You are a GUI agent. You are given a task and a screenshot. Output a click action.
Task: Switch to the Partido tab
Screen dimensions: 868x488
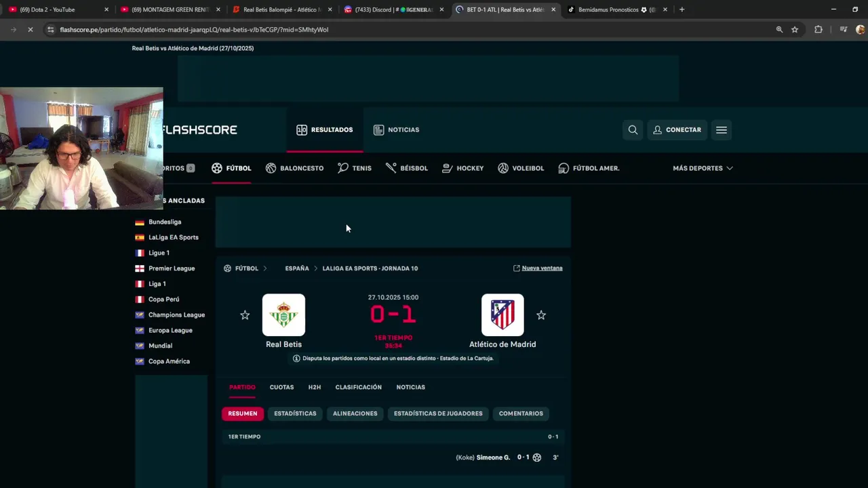point(242,387)
